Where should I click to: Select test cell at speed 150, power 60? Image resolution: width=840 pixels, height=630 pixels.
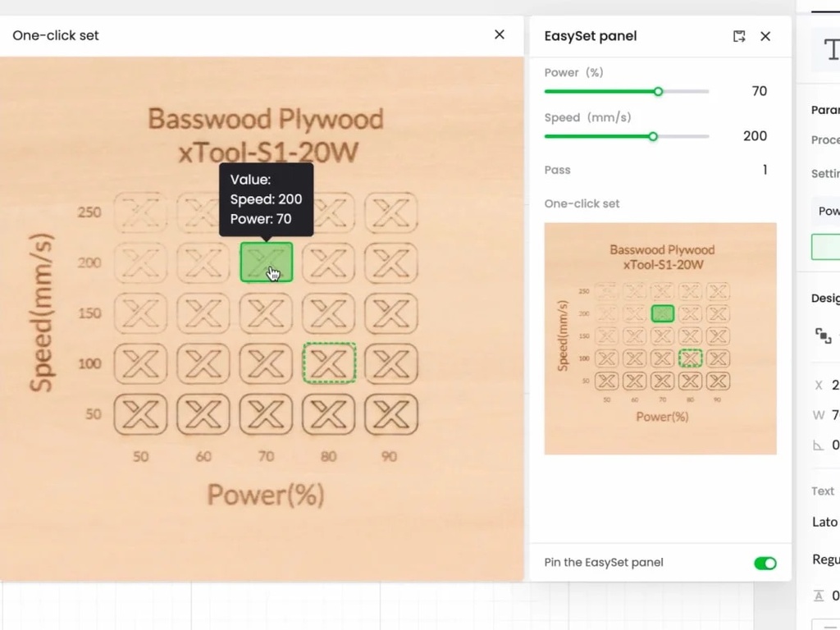point(203,313)
